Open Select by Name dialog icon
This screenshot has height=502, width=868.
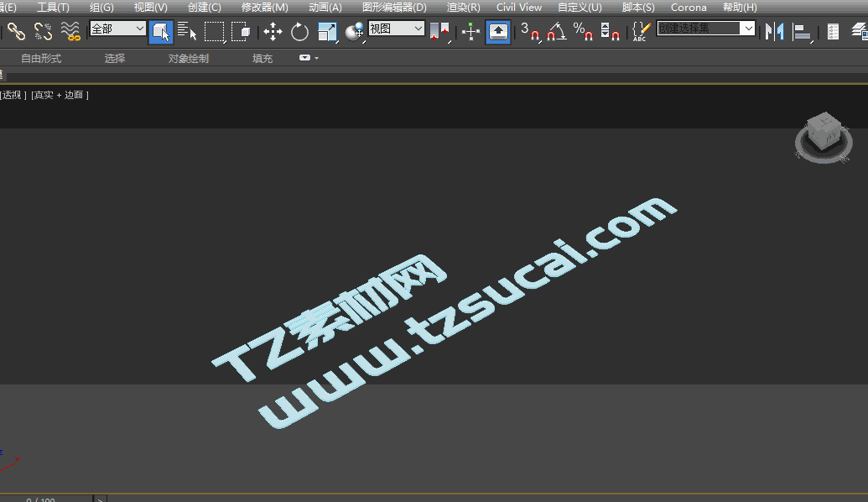click(187, 32)
